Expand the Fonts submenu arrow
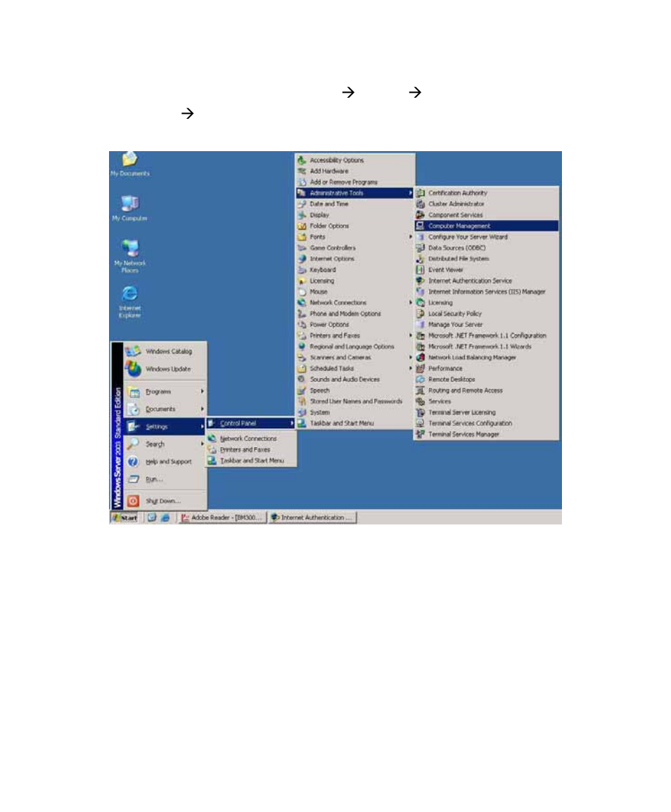The image size is (671, 812). click(410, 237)
